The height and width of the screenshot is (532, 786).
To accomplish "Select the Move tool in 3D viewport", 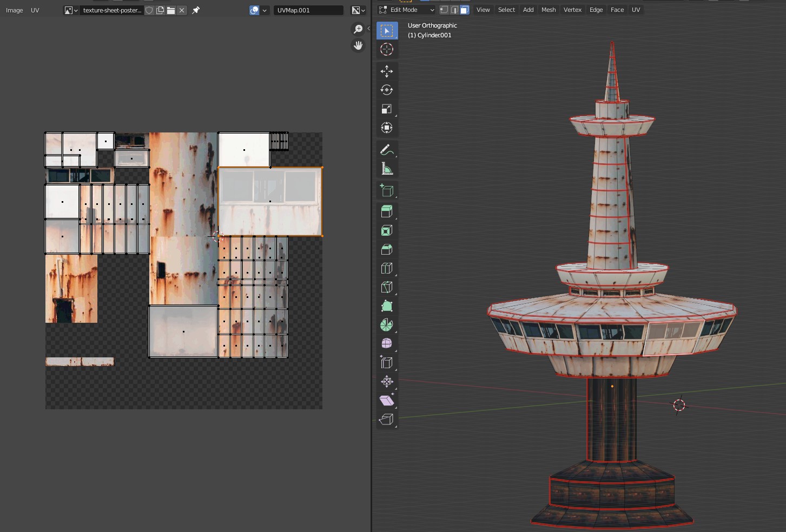I will [386, 71].
